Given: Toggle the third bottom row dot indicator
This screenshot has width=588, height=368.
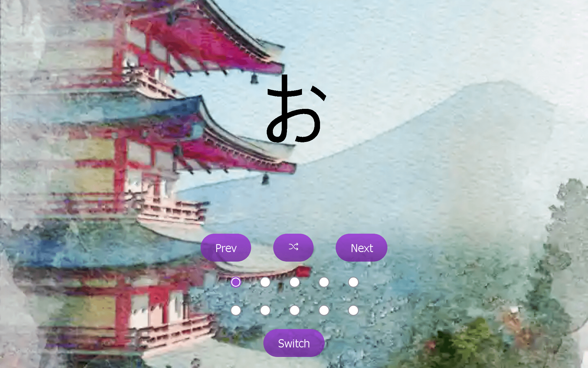Looking at the screenshot, I should 294,310.
